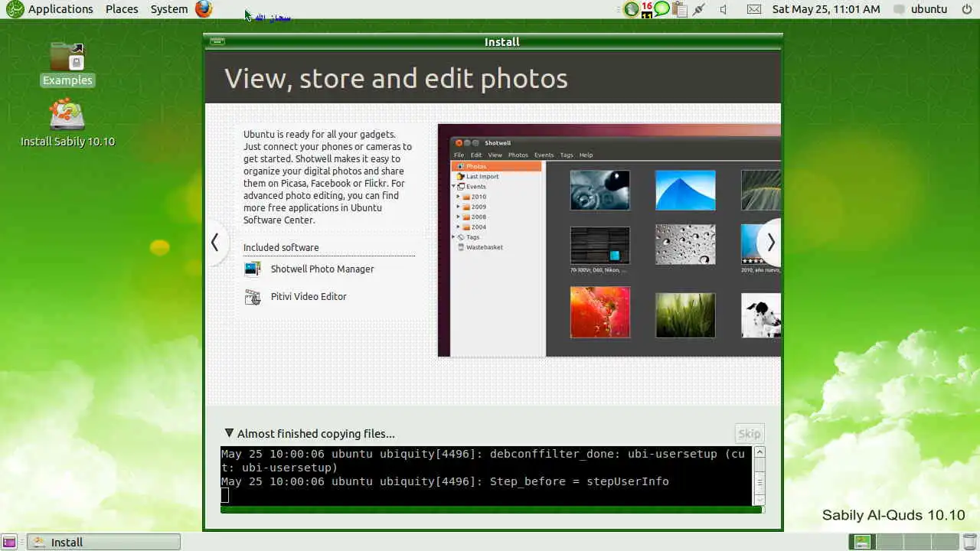Click Tags menu in Shotwell screenshot

pos(567,155)
